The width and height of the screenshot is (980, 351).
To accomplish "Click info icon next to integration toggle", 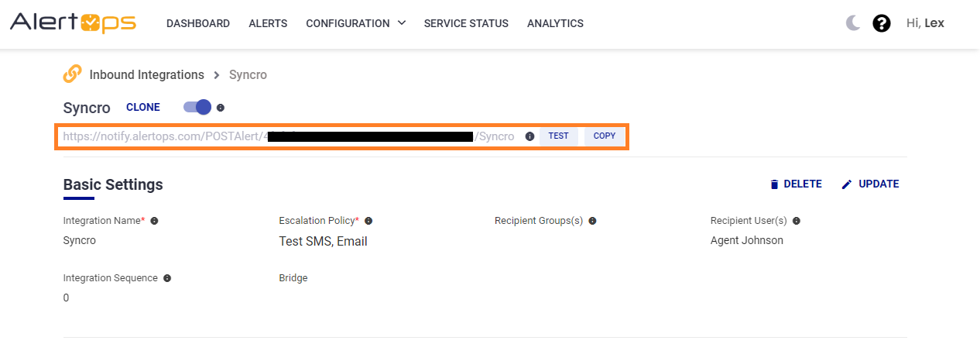I will coord(221,108).
